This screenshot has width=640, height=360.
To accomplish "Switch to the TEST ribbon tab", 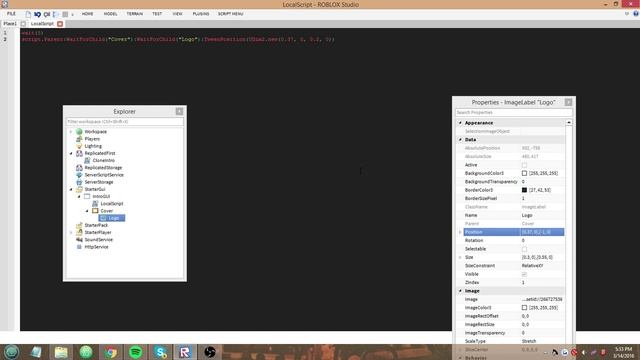I will (x=157, y=14).
